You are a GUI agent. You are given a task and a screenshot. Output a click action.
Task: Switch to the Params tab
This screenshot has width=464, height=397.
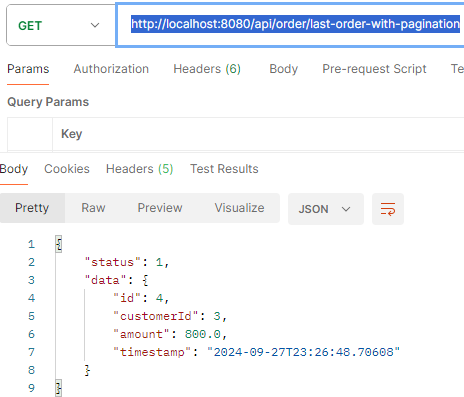28,69
